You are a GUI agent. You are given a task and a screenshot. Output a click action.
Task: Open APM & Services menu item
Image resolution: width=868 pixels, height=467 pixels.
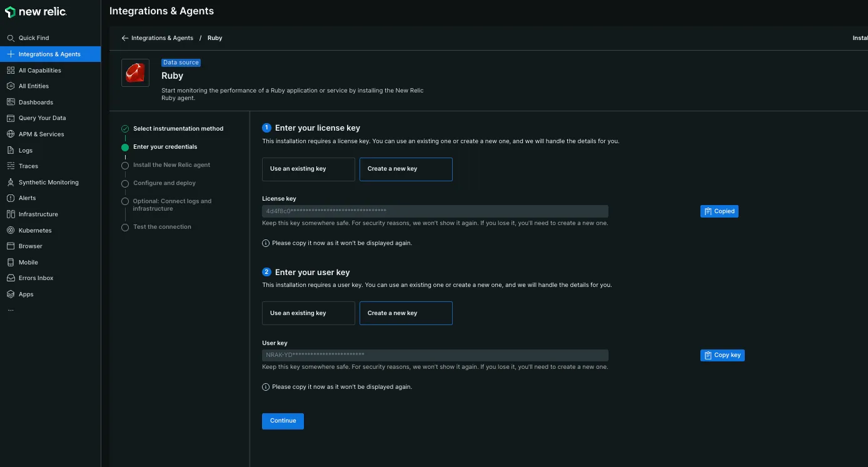tap(41, 134)
